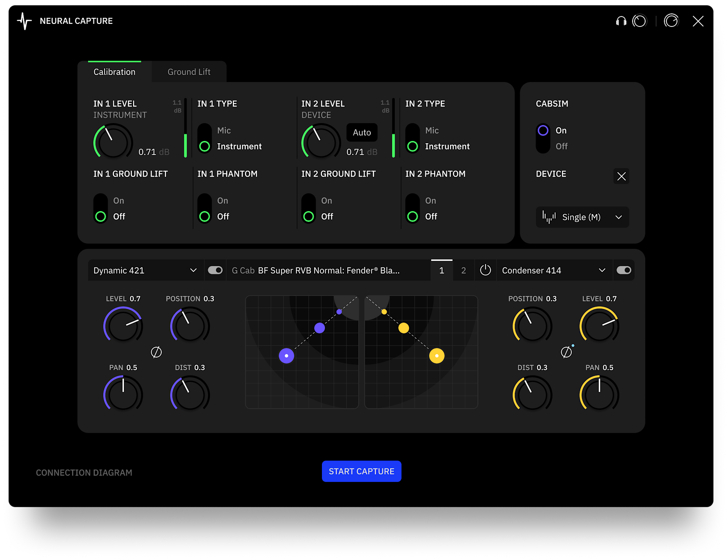Click the power icon next to cab tab 2

coord(485,270)
